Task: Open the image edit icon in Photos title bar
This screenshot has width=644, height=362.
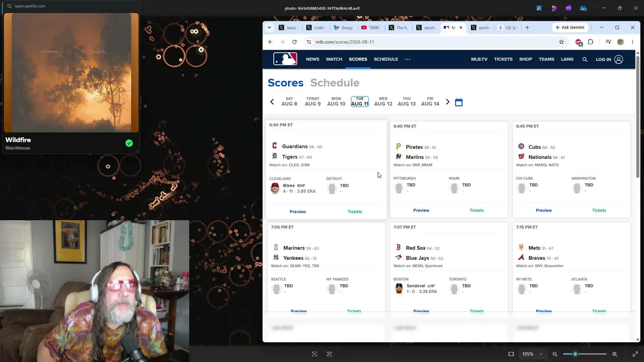Action: [x=539, y=8]
